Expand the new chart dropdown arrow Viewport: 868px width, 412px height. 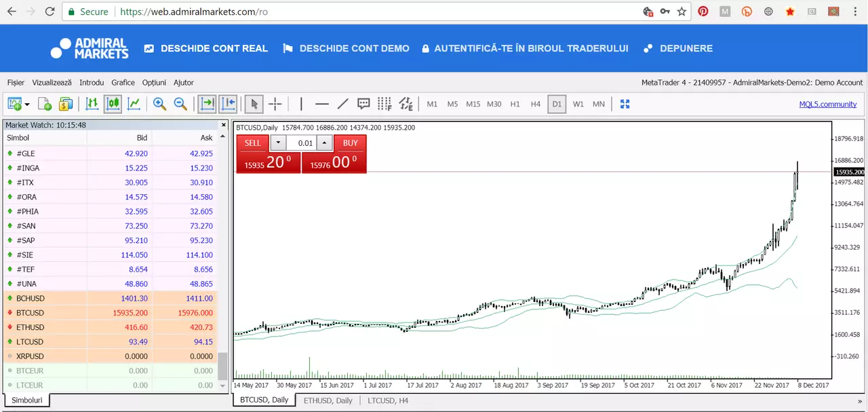(x=27, y=105)
